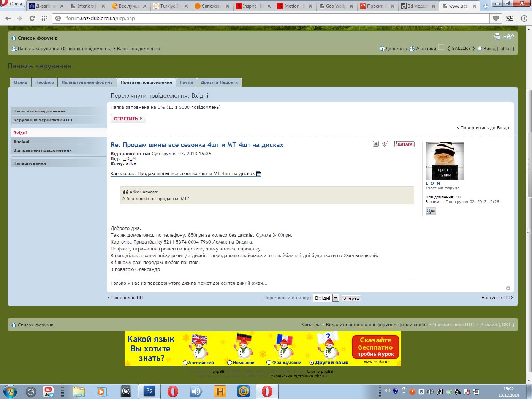Click the back-to-top arrow icon in message

[508, 288]
